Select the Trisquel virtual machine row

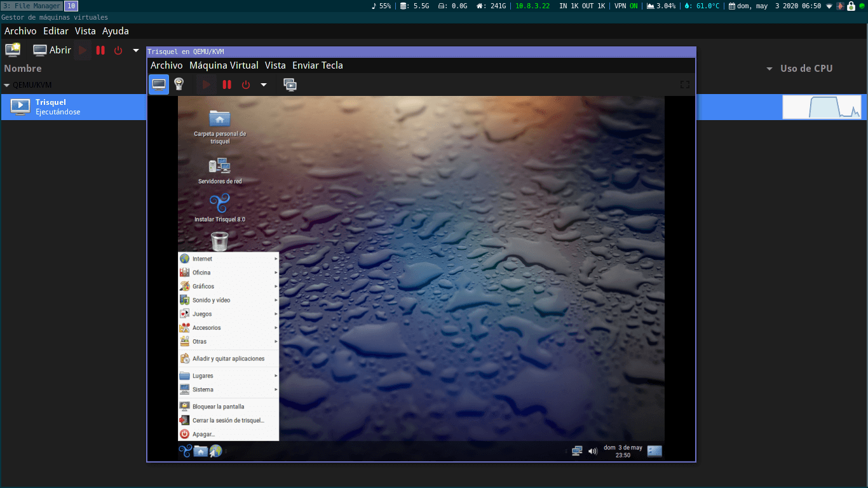(434, 107)
